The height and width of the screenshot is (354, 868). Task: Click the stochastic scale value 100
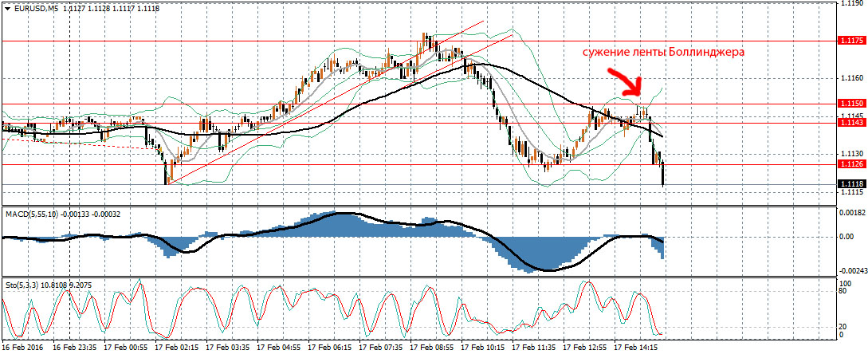(845, 283)
